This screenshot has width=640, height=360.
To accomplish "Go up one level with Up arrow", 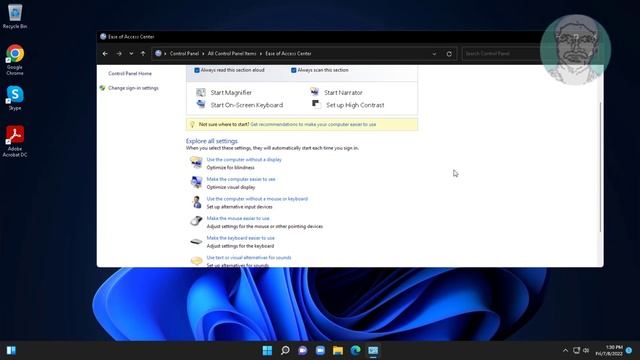I will pyautogui.click(x=143, y=53).
